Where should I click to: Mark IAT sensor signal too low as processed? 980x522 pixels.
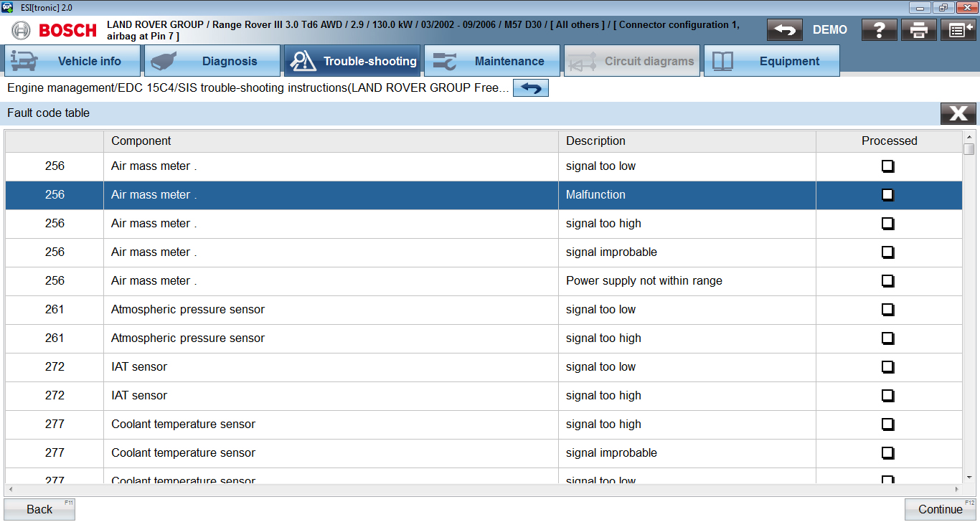click(887, 367)
